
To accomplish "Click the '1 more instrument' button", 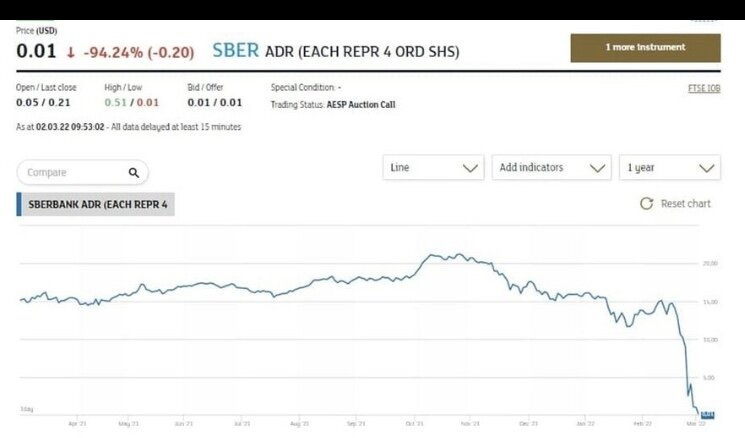I will click(645, 48).
